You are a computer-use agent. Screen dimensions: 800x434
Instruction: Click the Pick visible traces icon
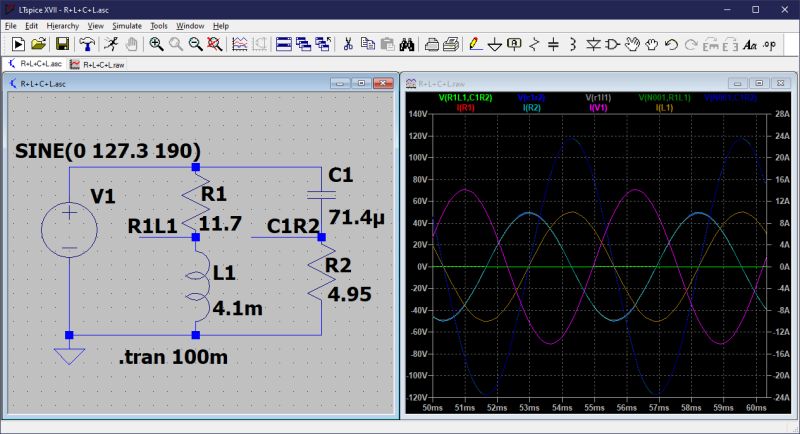pyautogui.click(x=239, y=44)
